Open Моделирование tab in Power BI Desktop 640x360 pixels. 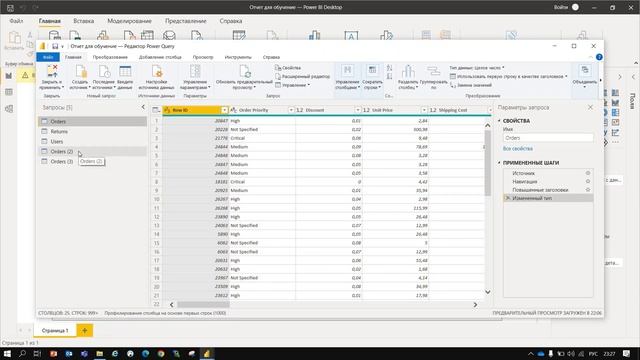click(129, 21)
